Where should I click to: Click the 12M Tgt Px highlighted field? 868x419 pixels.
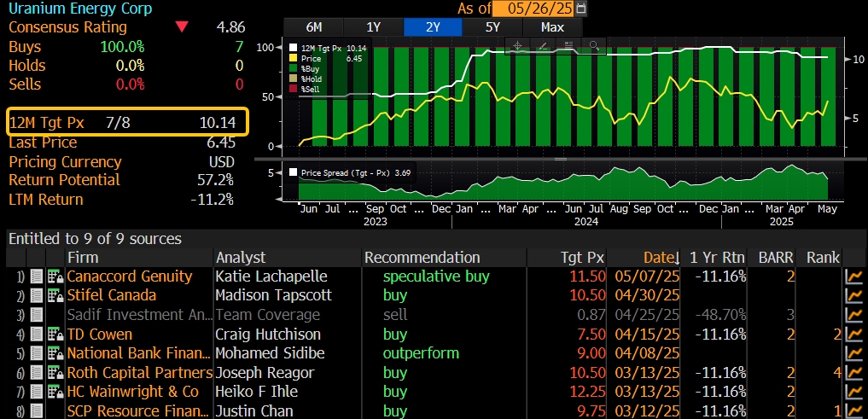(x=127, y=121)
